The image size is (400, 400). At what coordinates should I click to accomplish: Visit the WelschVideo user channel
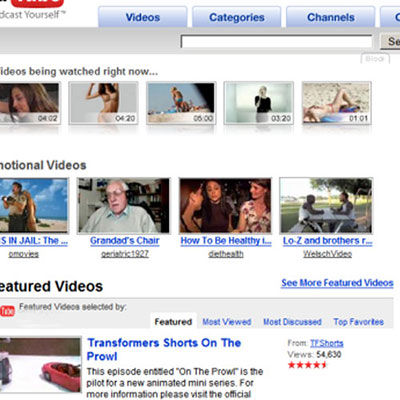pyautogui.click(x=327, y=254)
